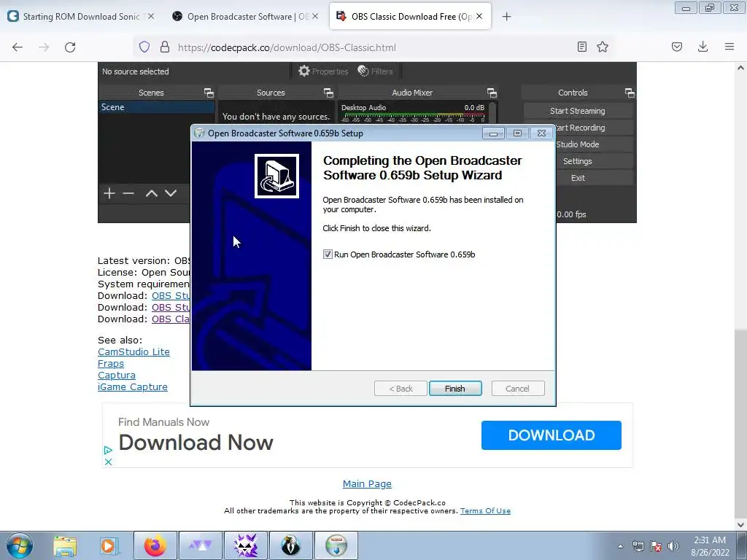Switch to Open Broadcaster Software tab
Image resolution: width=747 pixels, height=560 pixels.
pyautogui.click(x=246, y=17)
